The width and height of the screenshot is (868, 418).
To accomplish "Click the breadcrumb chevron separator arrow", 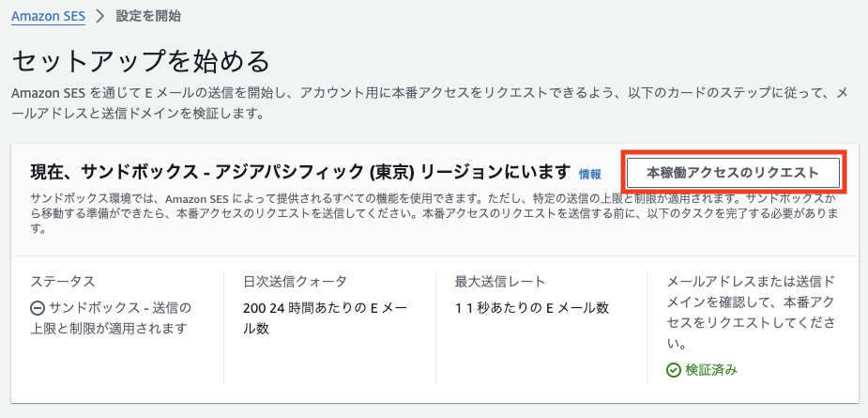I will click(99, 16).
